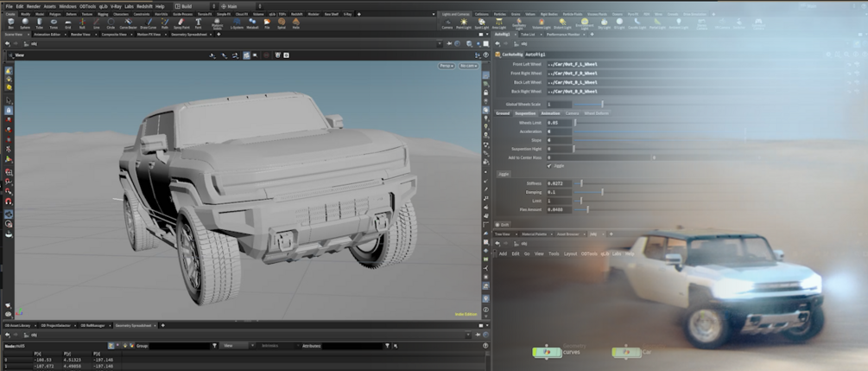Viewport: 868px width, 371px height.
Task: Add a Volume Light from shelf
Action: [541, 23]
